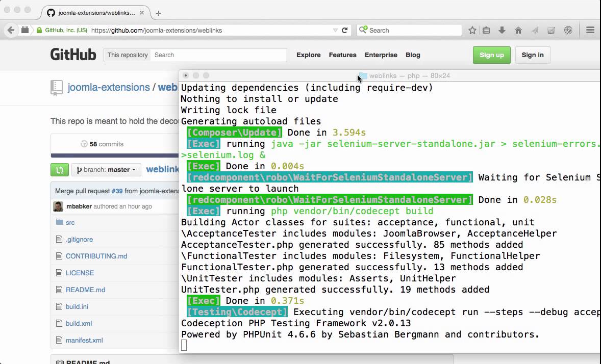This screenshot has width=601, height=364.
Task: Click the green compare branches button
Action: [x=59, y=170]
